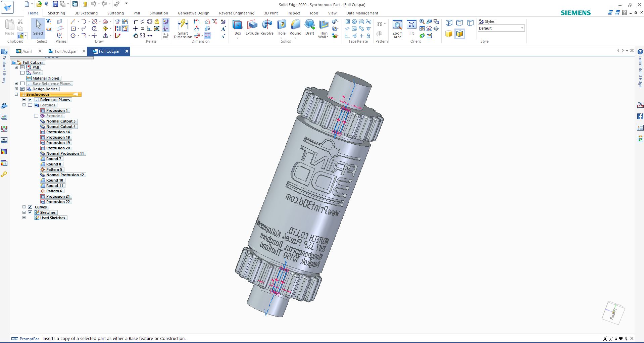Image resolution: width=644 pixels, height=343 pixels.
Task: Open the Sketching ribbon tab
Action: pyautogui.click(x=56, y=13)
